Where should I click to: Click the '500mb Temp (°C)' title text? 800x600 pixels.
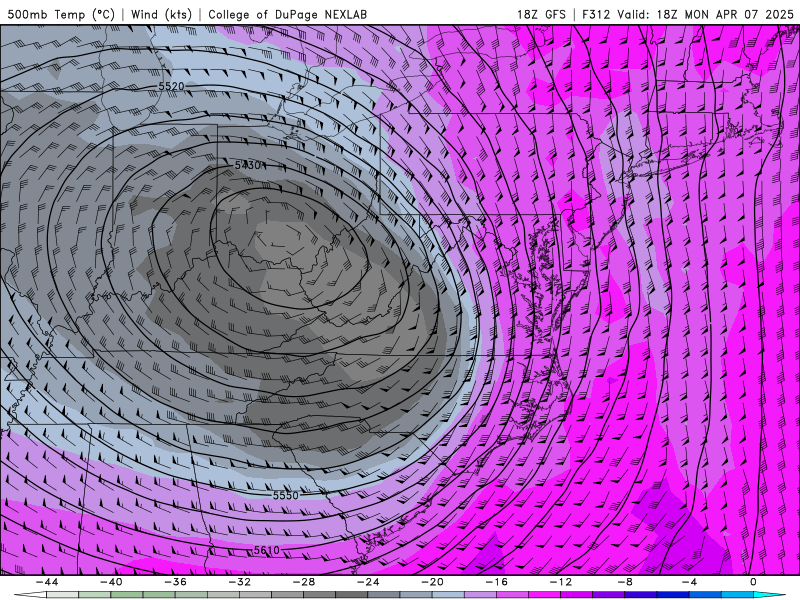point(61,14)
